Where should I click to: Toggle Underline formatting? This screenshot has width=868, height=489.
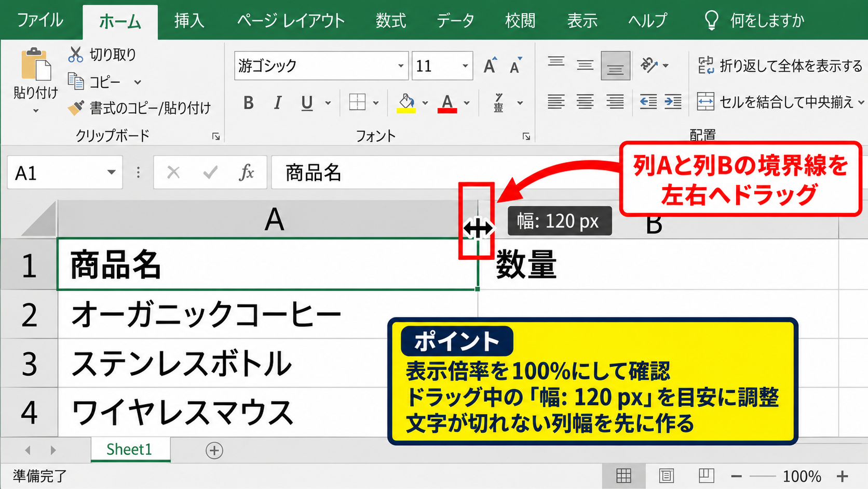[307, 103]
